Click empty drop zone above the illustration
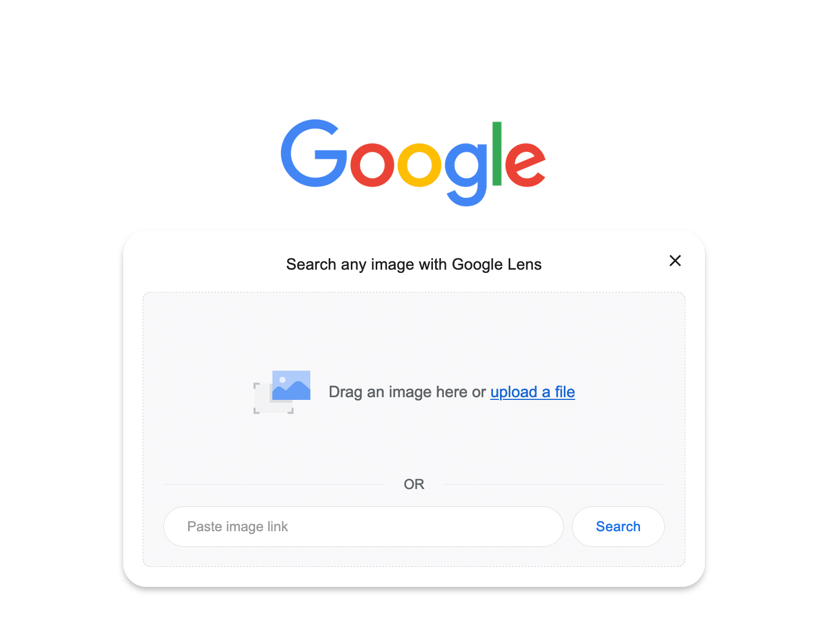840x642 pixels. coord(414,330)
